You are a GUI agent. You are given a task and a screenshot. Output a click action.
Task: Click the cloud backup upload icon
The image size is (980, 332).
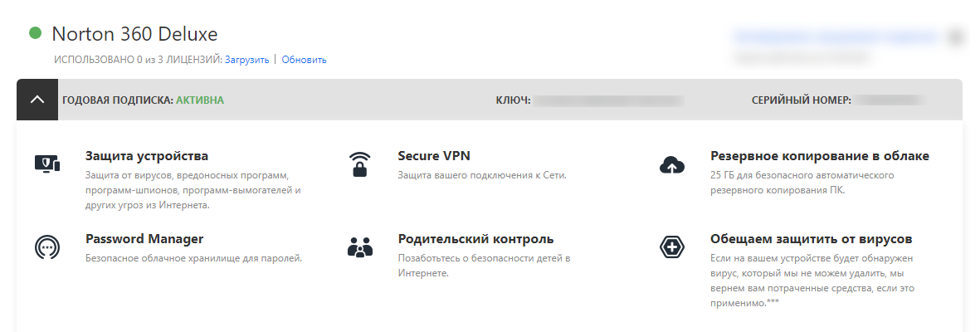(x=671, y=164)
